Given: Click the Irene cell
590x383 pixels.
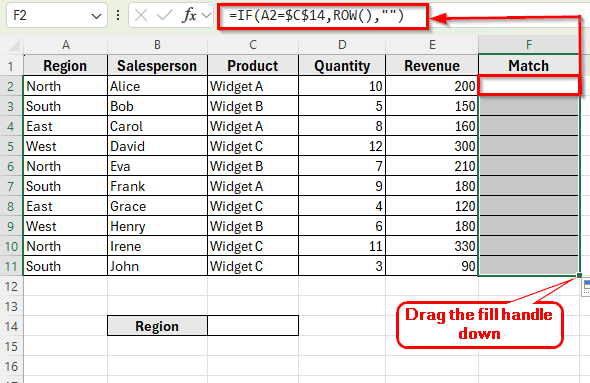Looking at the screenshot, I should click(x=157, y=246).
